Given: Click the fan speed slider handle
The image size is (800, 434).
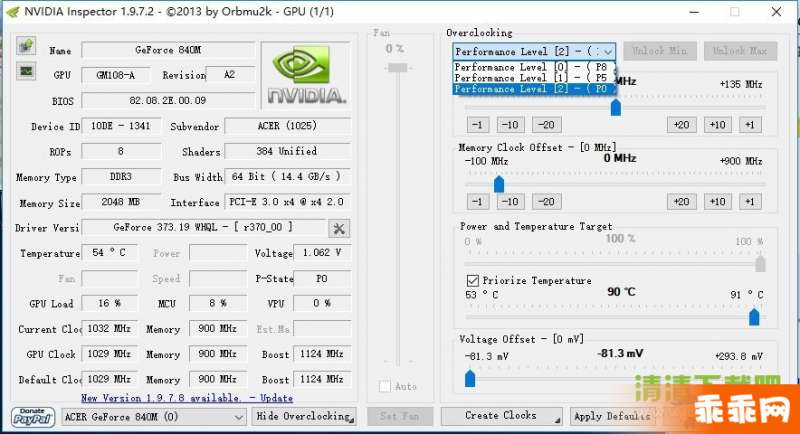Looking at the screenshot, I should [x=397, y=68].
